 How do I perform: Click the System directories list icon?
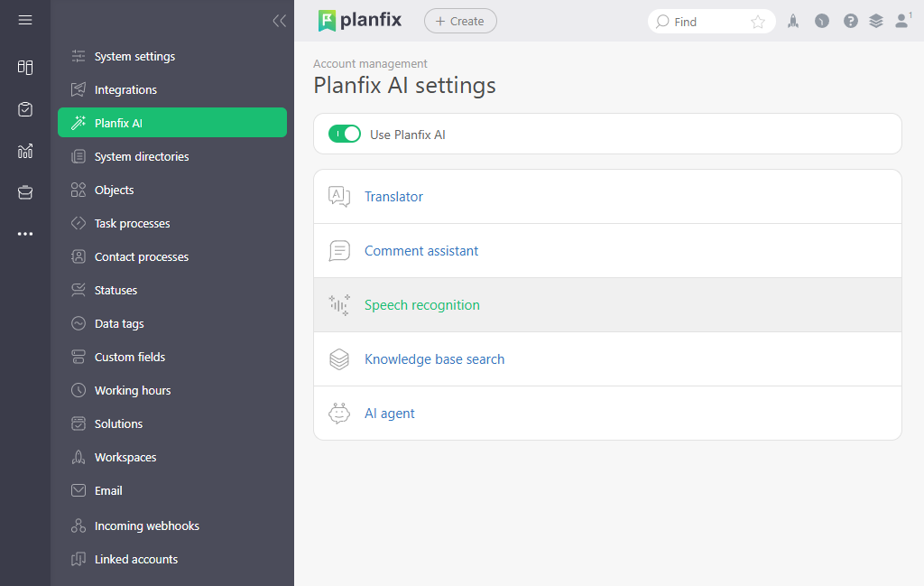click(x=79, y=156)
